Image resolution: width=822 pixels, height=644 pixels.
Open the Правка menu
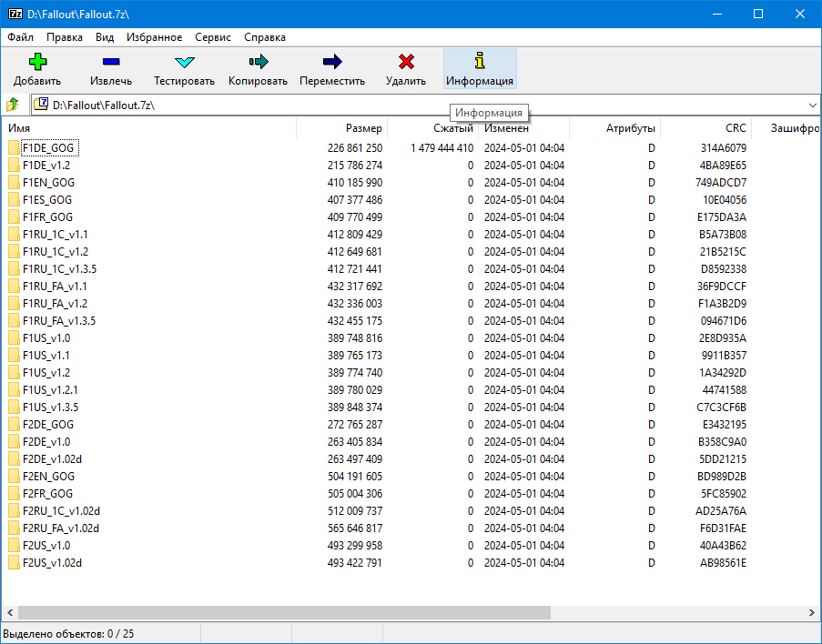(x=65, y=37)
